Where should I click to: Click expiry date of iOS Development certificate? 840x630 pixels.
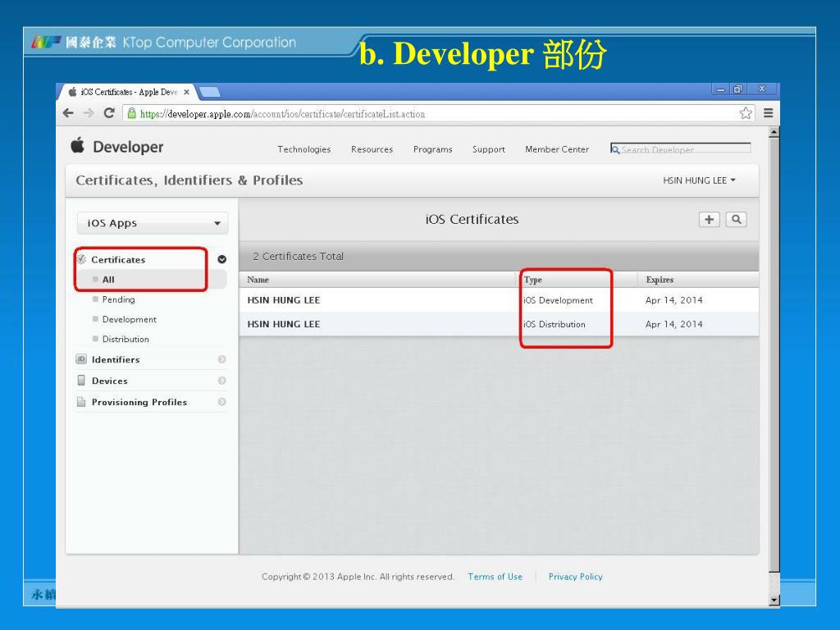tap(674, 300)
